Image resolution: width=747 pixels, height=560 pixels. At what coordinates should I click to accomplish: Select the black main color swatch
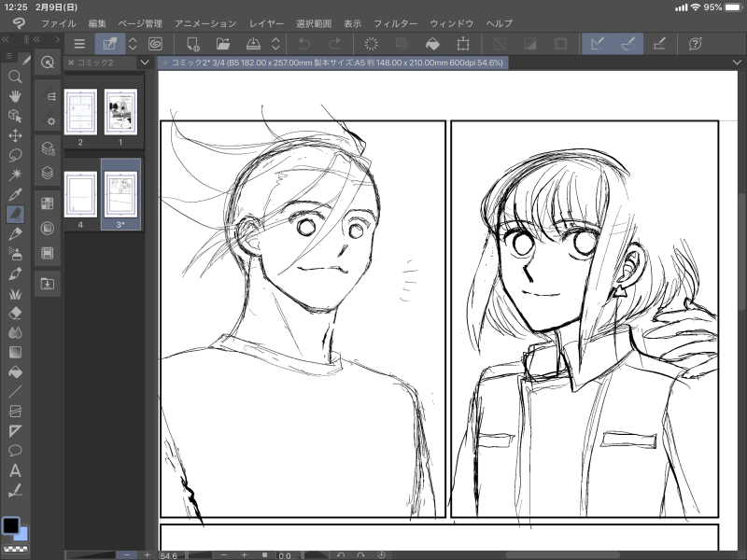pos(10,525)
